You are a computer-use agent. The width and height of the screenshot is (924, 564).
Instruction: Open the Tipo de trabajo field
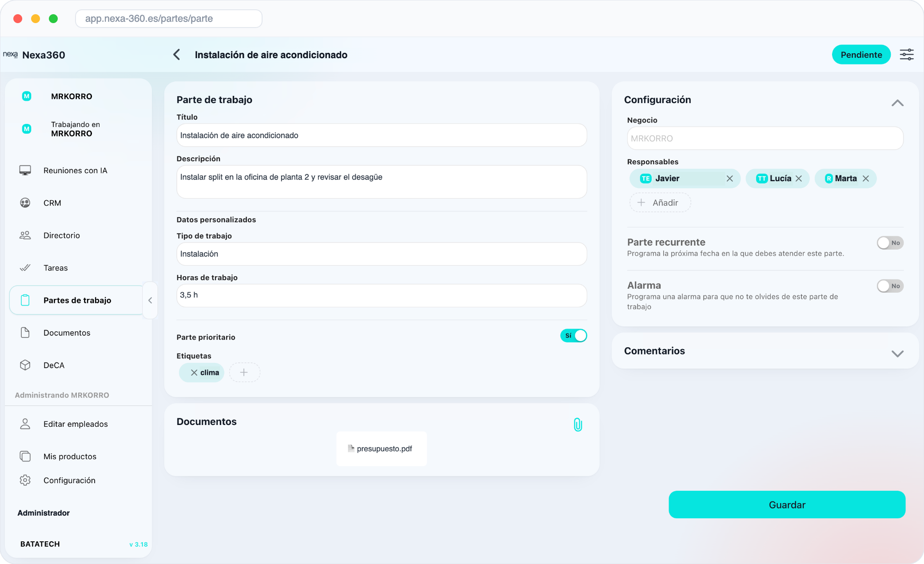382,254
